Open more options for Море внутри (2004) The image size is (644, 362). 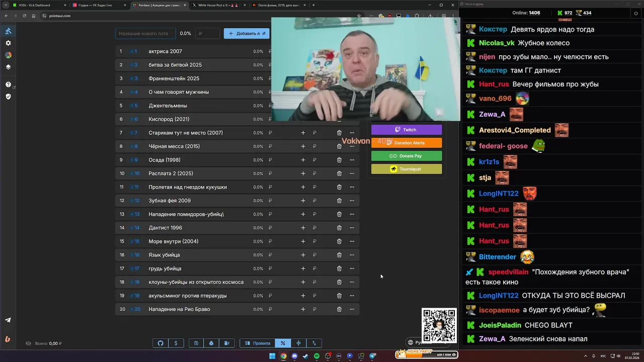tap(352, 241)
